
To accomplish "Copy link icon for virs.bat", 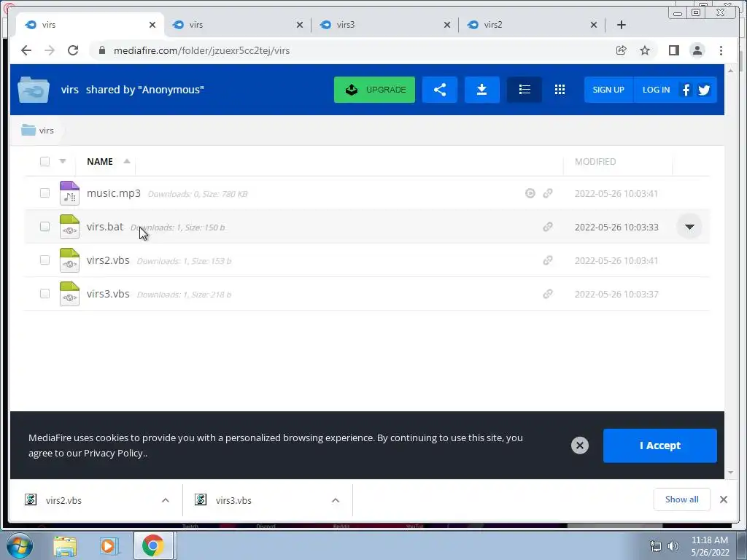I will (548, 227).
